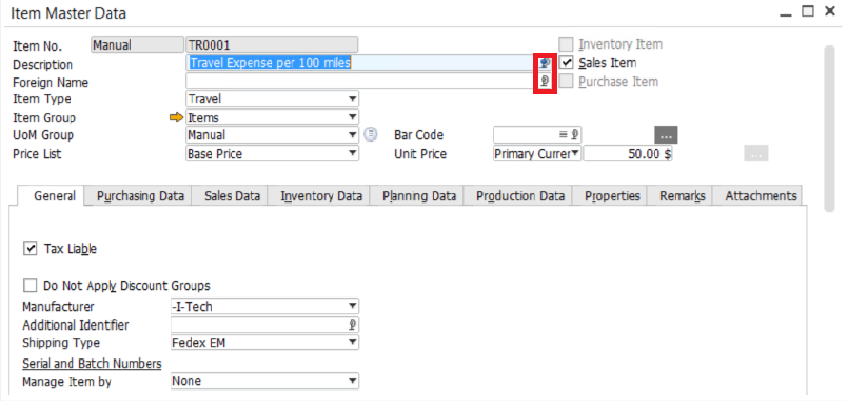Click the round info icon next to UoM Group

click(370, 135)
